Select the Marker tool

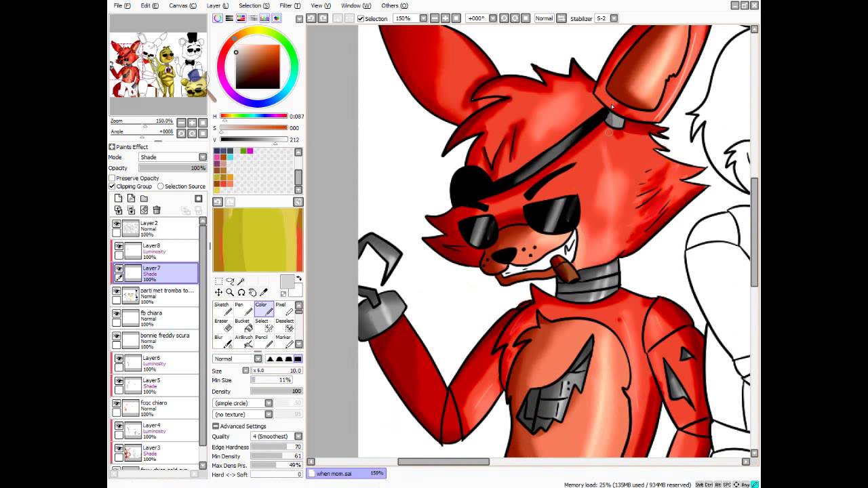(283, 341)
